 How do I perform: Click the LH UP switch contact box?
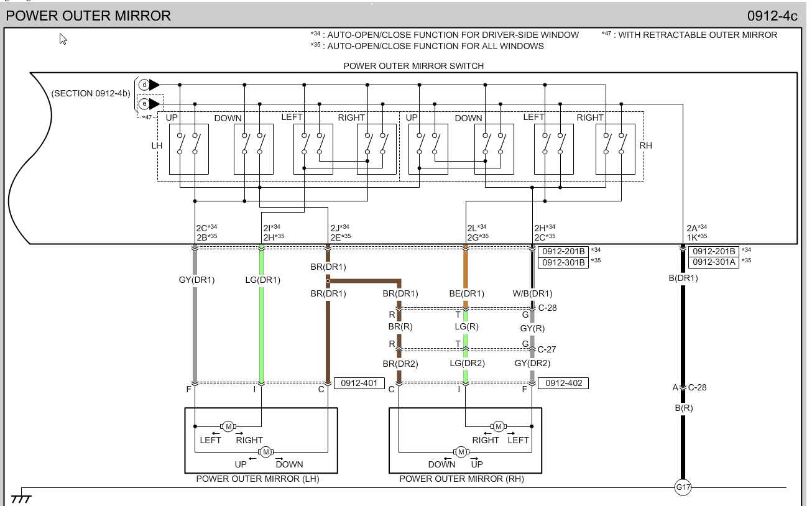pyautogui.click(x=188, y=149)
